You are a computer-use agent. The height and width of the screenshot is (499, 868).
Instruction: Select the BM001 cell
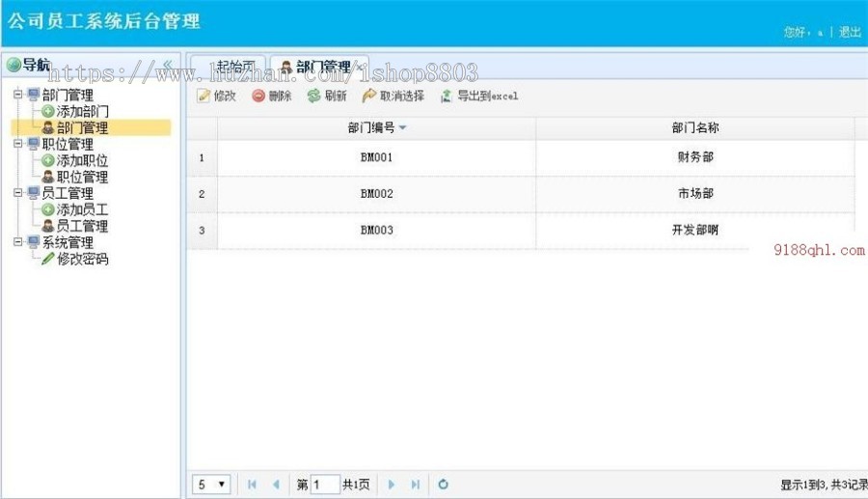click(376, 157)
